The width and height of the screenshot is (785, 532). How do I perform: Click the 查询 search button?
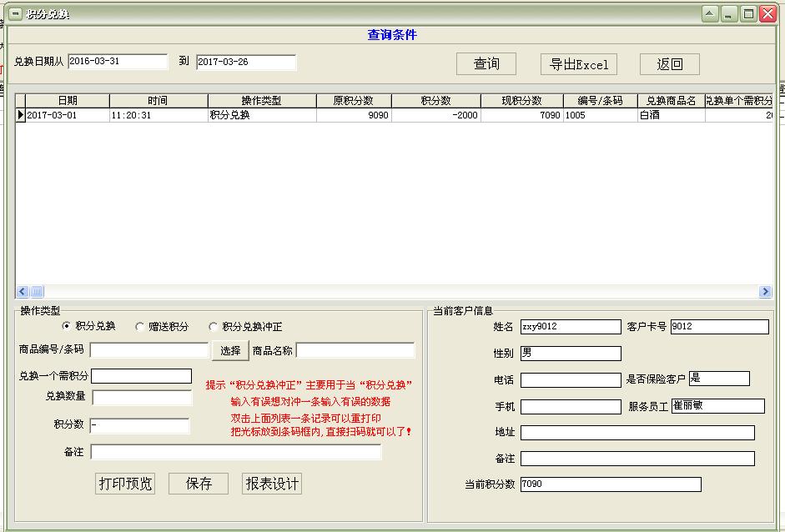click(486, 64)
